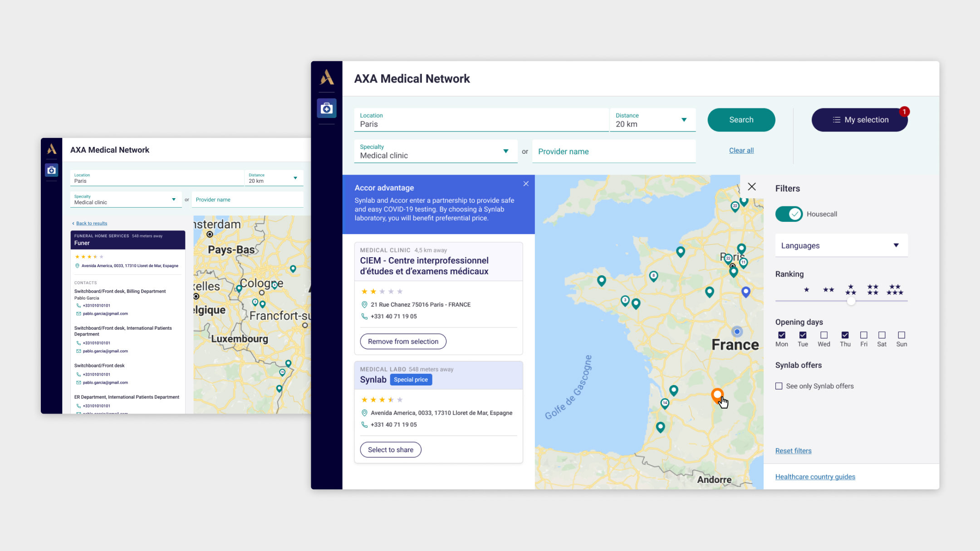Click the list icon in My selection

click(x=836, y=120)
